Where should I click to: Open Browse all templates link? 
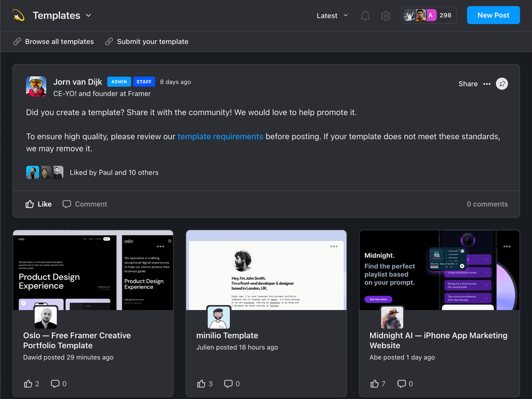[59, 42]
